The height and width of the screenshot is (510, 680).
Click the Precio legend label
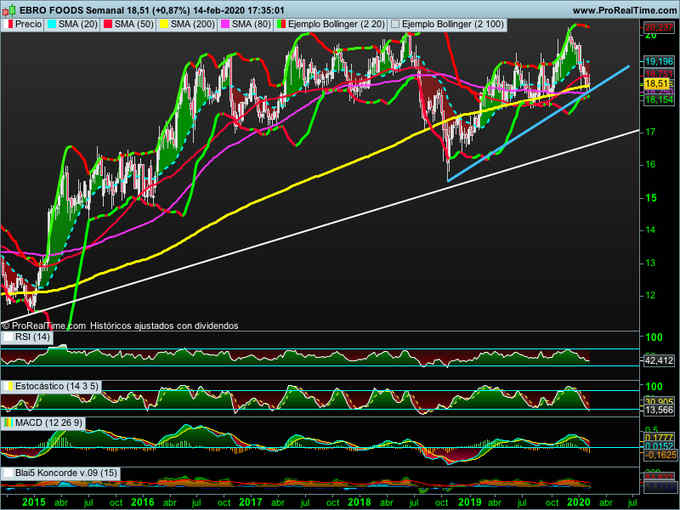pos(28,25)
